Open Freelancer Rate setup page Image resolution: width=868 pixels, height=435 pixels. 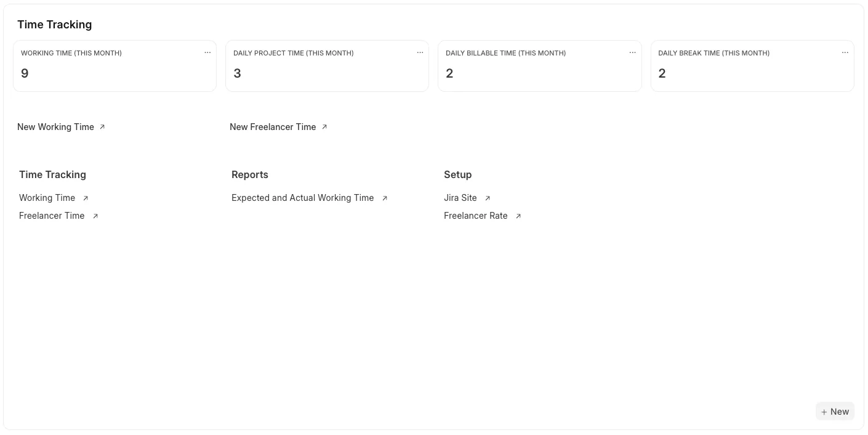click(475, 216)
